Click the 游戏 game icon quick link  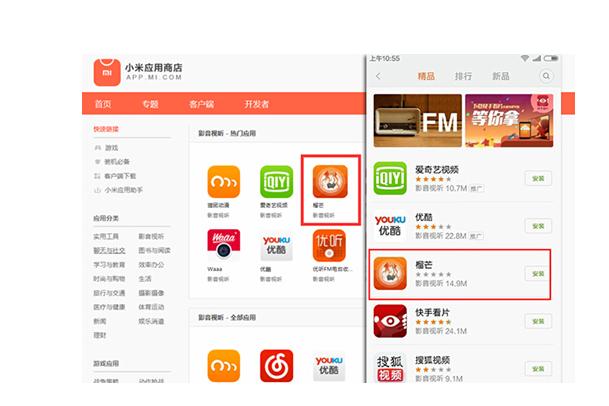106,148
